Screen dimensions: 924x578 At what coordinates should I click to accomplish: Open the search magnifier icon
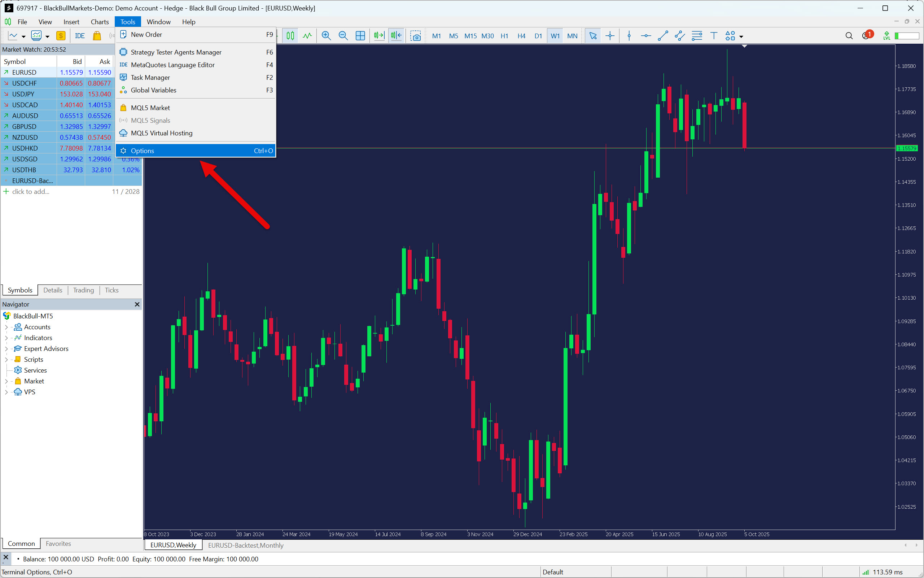point(849,36)
